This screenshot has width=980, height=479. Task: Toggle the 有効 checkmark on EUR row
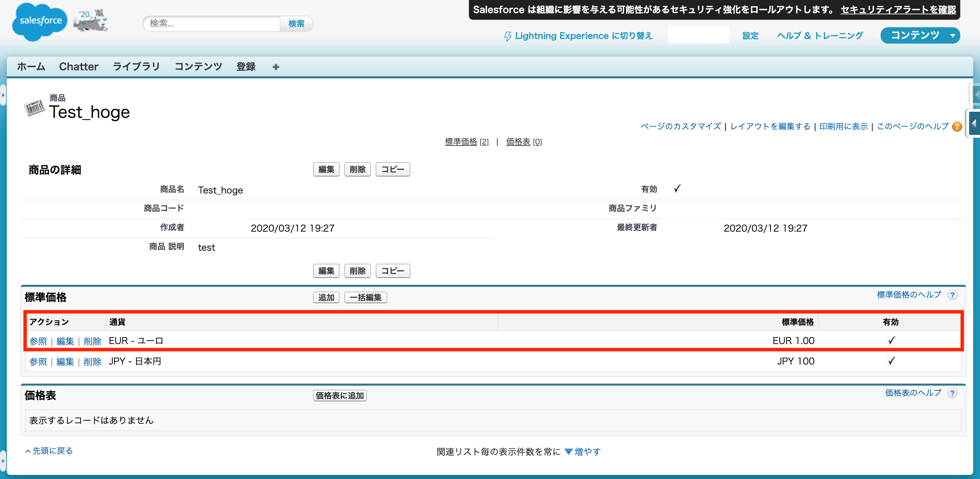(891, 341)
